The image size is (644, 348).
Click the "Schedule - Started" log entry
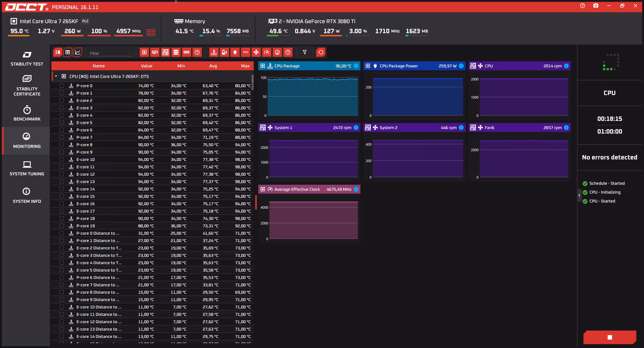pos(607,183)
